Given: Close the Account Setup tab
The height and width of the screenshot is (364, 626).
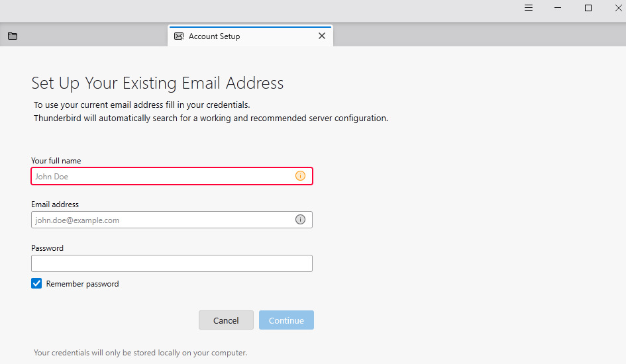Looking at the screenshot, I should pos(322,36).
